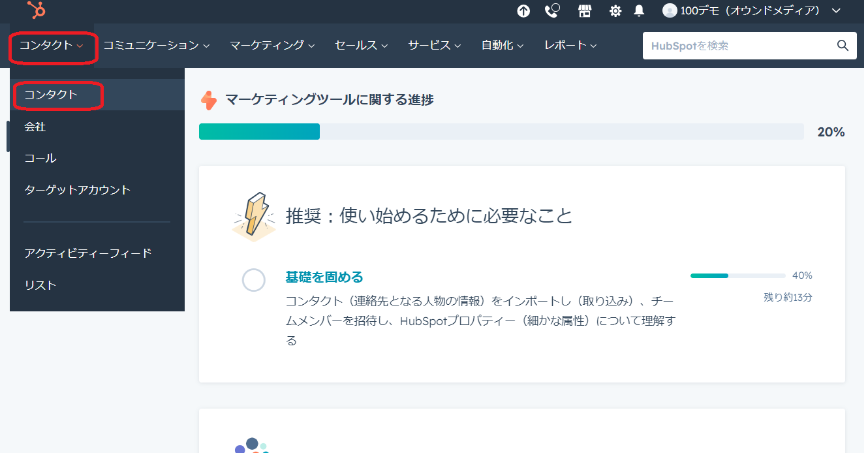
Task: Open the 自動化 navigation menu
Action: pyautogui.click(x=503, y=46)
